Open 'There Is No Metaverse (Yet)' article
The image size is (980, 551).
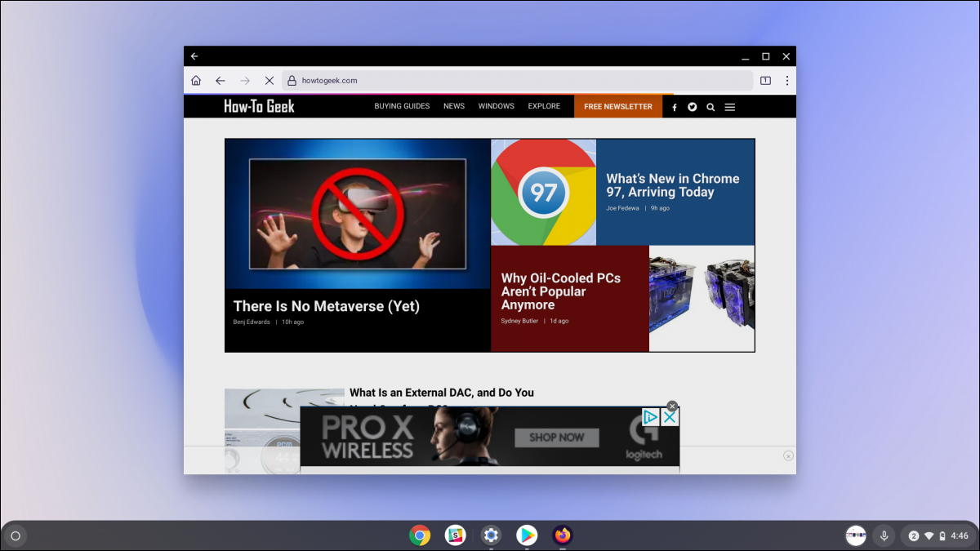point(326,306)
